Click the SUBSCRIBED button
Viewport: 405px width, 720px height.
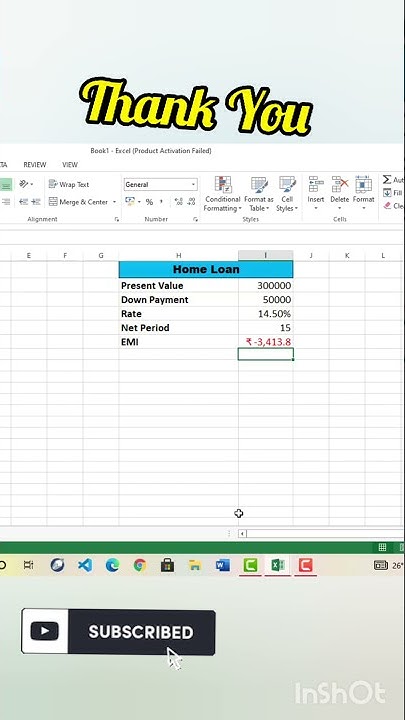click(118, 632)
